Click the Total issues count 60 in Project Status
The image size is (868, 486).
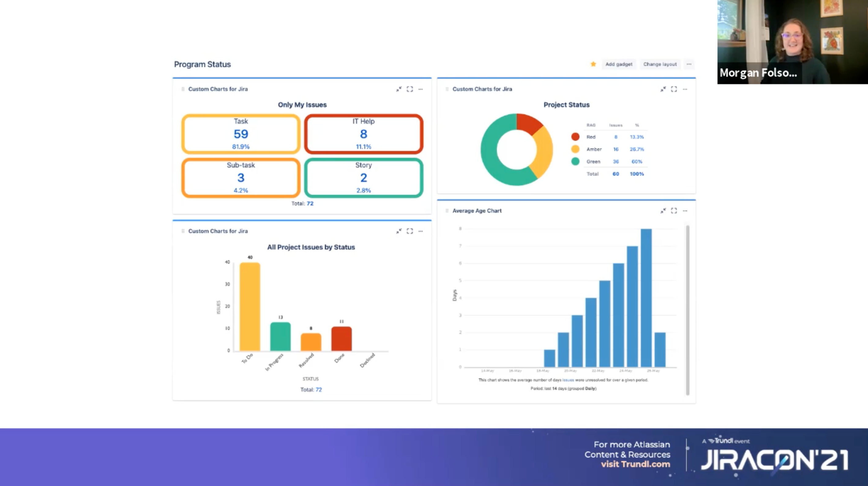[615, 174]
